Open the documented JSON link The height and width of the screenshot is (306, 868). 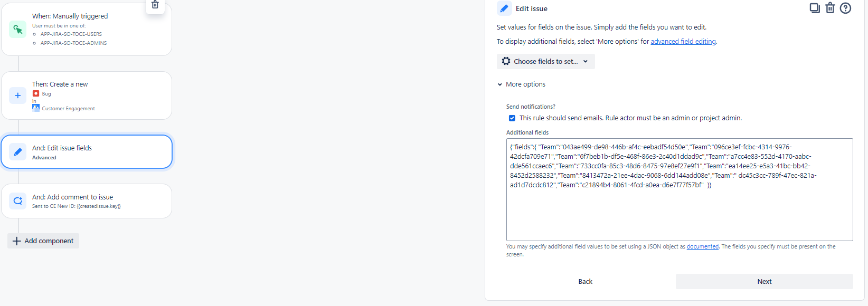click(x=703, y=246)
